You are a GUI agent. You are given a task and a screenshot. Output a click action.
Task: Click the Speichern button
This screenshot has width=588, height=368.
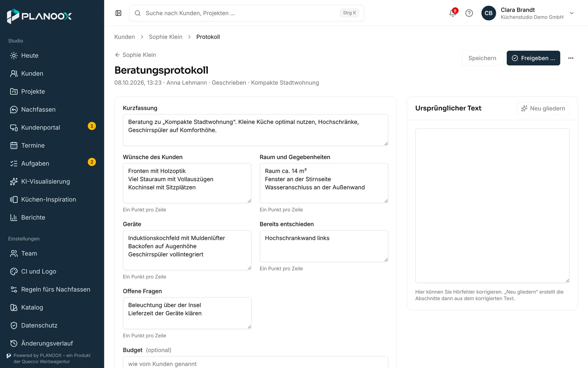click(x=482, y=58)
